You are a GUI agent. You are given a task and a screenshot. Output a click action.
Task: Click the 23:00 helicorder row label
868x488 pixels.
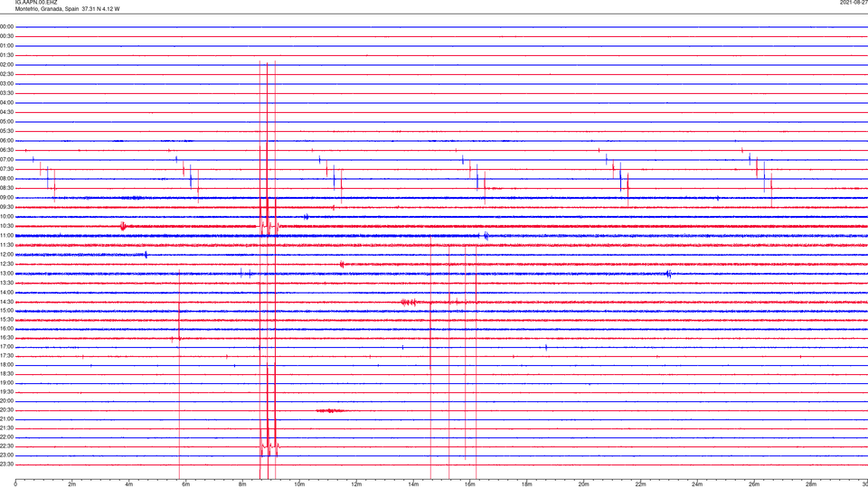[x=7, y=455]
